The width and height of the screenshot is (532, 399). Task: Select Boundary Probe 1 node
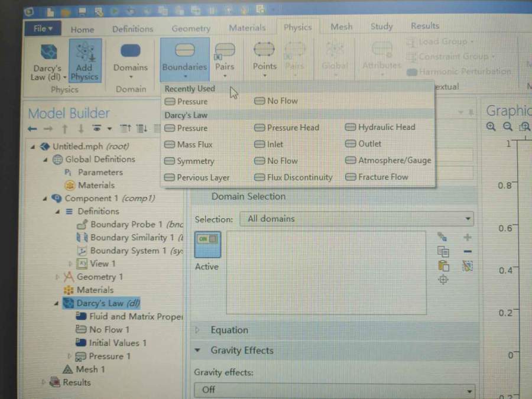tap(130, 225)
